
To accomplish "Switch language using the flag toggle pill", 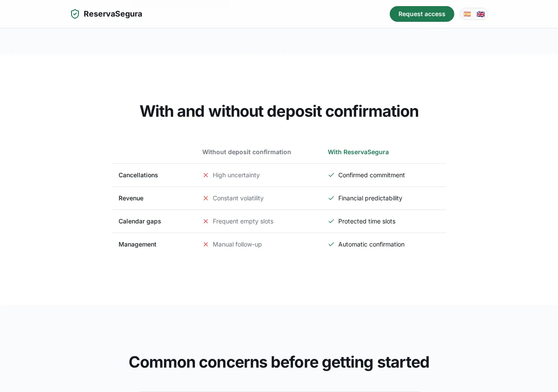I will click(474, 14).
